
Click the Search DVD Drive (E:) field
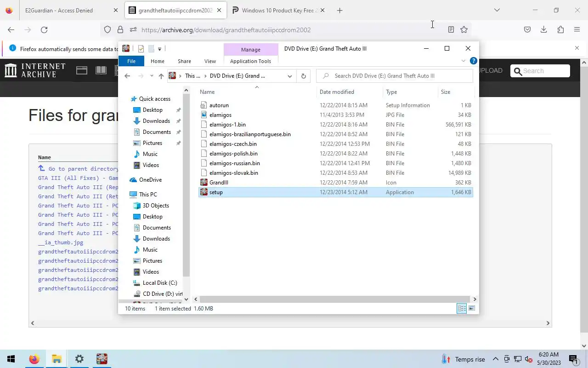coord(395,76)
